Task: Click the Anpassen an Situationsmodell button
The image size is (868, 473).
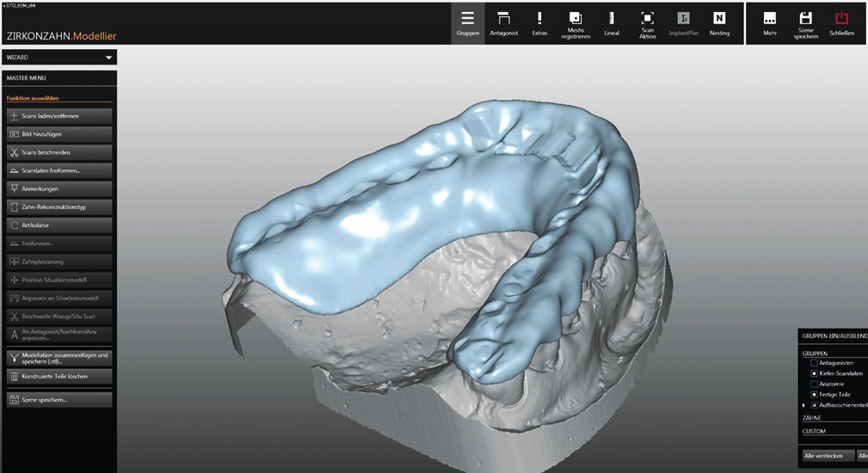Action: coord(59,298)
